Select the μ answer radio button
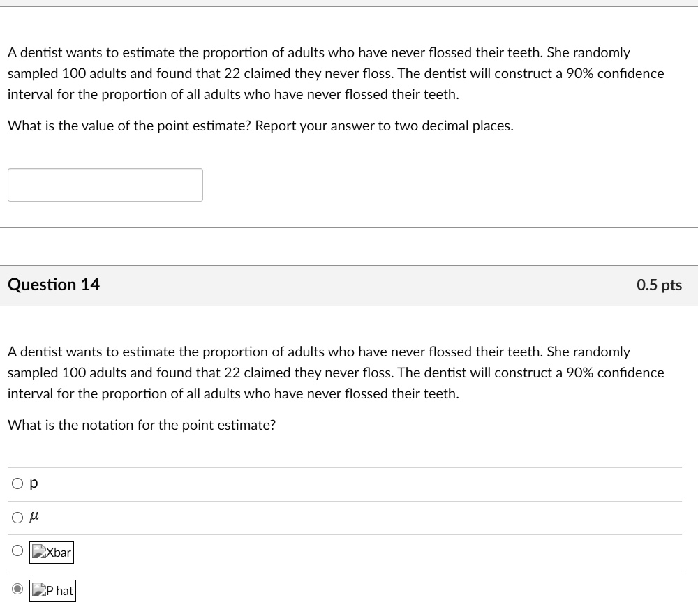Screen dimensions: 698x616 coord(17,517)
